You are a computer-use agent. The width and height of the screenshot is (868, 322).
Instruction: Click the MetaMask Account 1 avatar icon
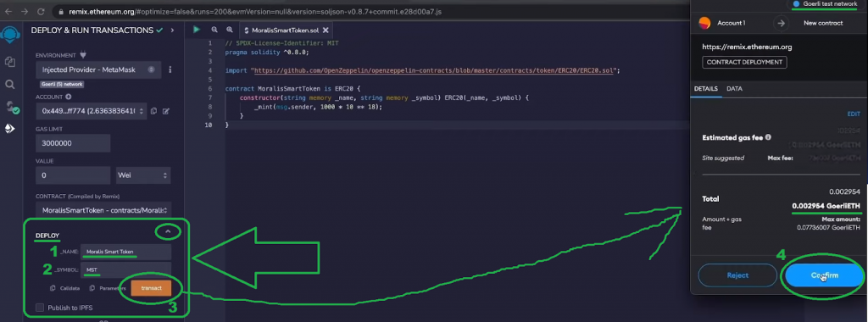pyautogui.click(x=704, y=23)
